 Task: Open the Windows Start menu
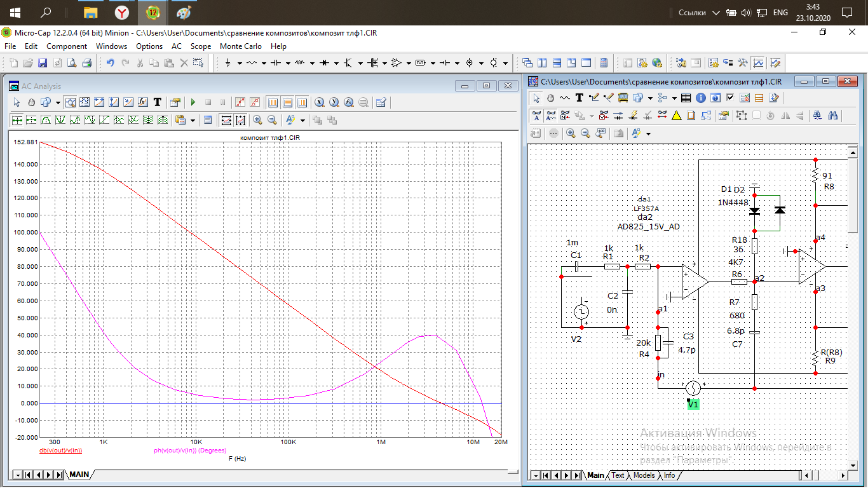[x=15, y=13]
